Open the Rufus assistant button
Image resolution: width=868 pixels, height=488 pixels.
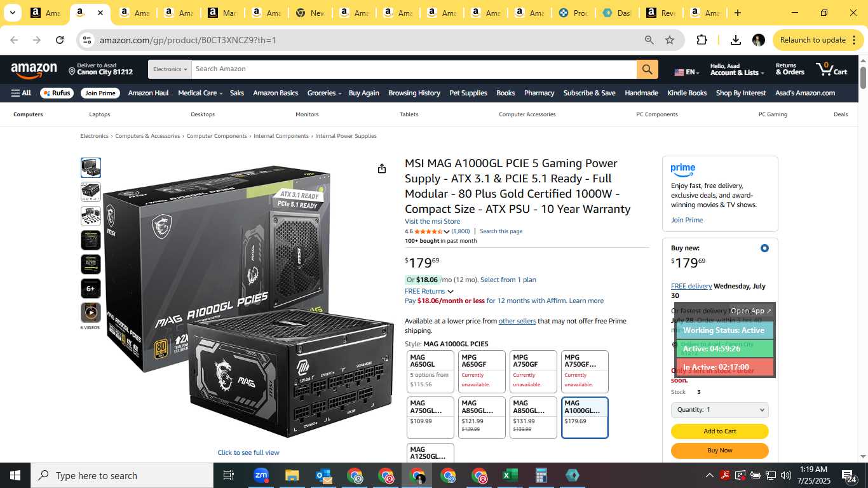click(57, 93)
